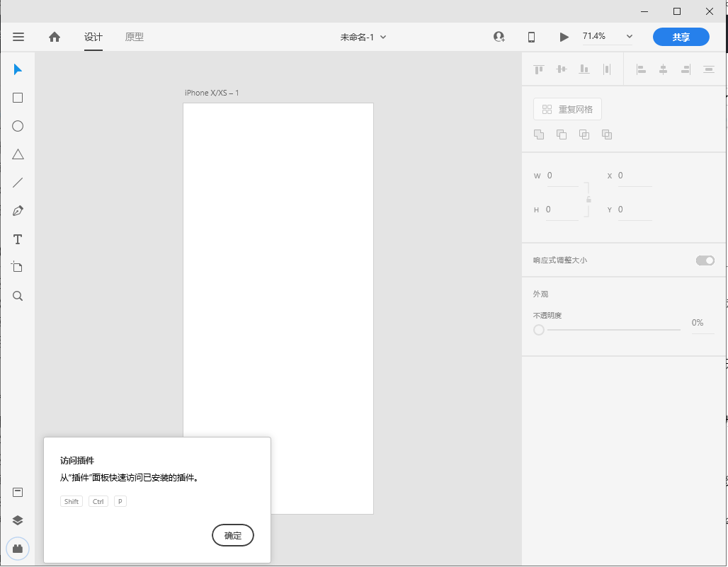Go to the Home screen icon

click(55, 37)
